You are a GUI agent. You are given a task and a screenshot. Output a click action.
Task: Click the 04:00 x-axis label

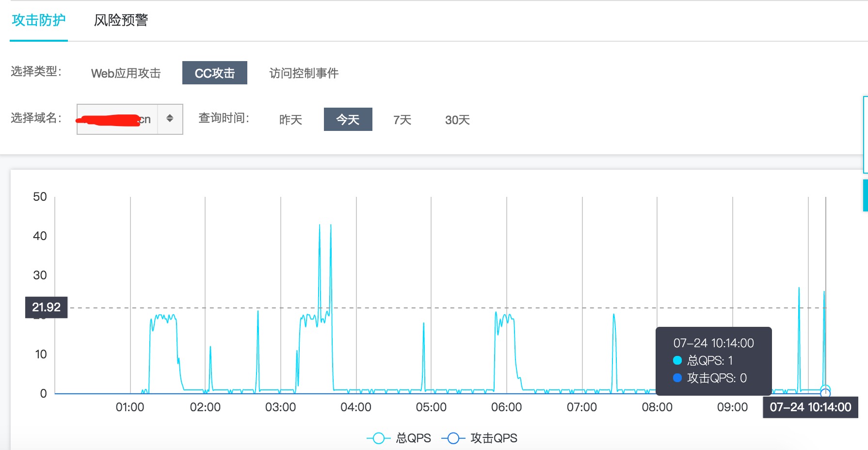[356, 407]
